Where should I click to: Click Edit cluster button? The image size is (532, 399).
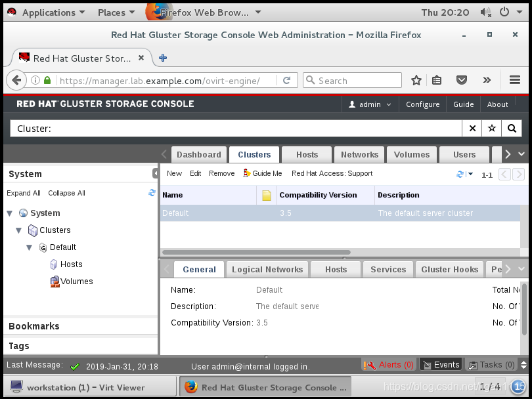point(196,173)
